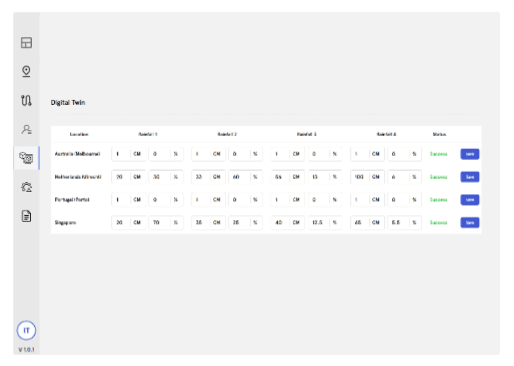Open the location pin icon in sidebar

[x=26, y=71]
